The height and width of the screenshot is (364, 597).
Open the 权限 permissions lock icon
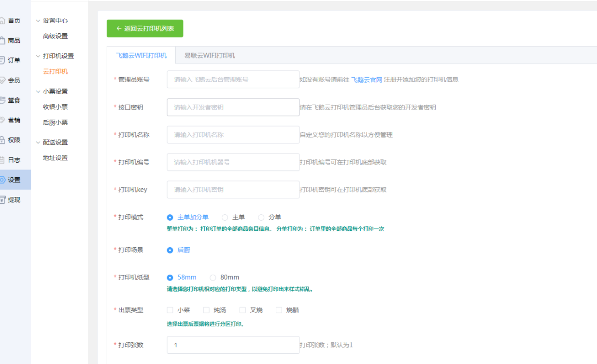click(x=2, y=140)
